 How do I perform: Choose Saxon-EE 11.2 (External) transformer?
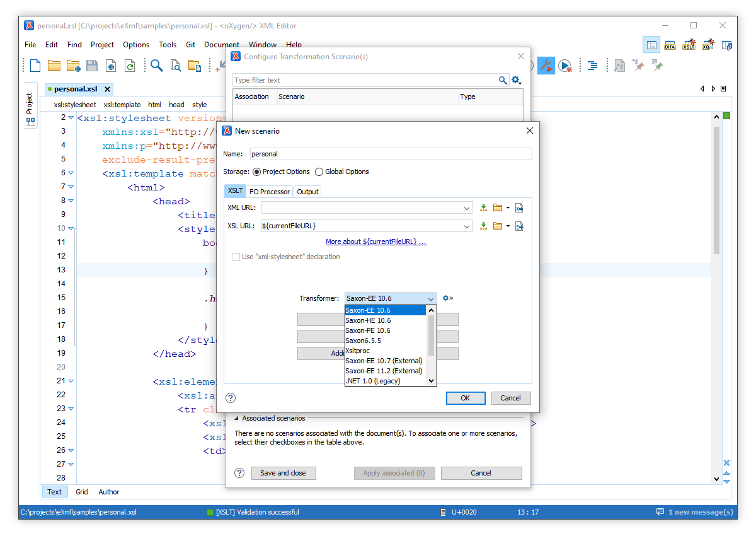386,371
